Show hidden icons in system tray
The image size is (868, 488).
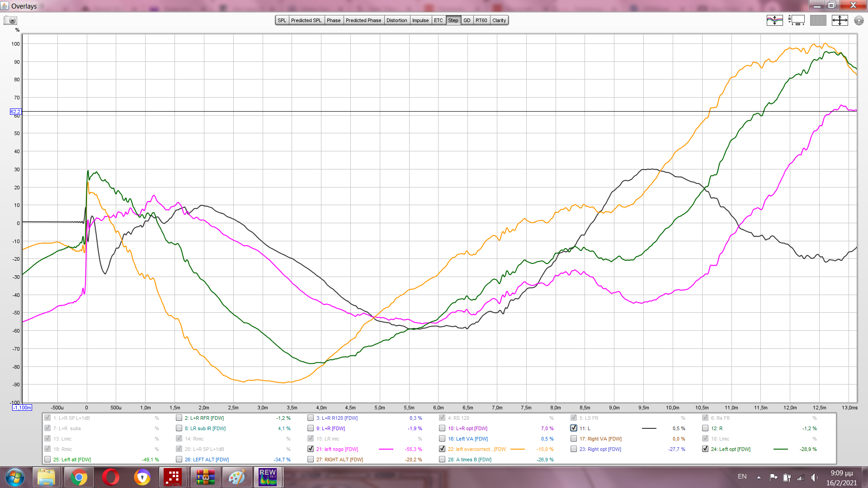pos(759,477)
